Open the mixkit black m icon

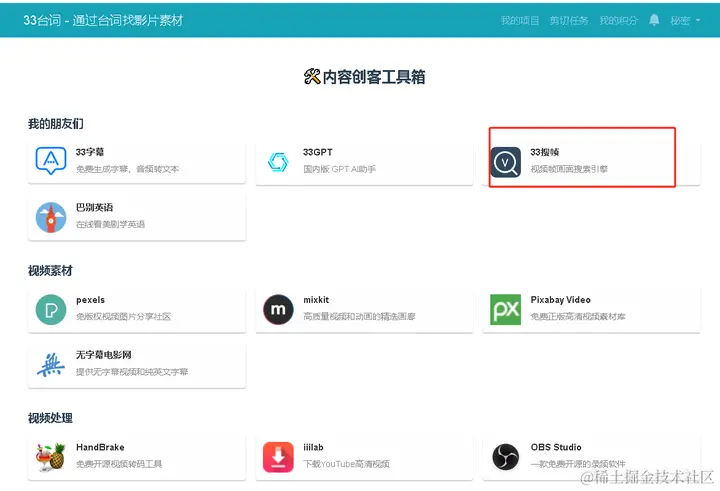point(278,310)
